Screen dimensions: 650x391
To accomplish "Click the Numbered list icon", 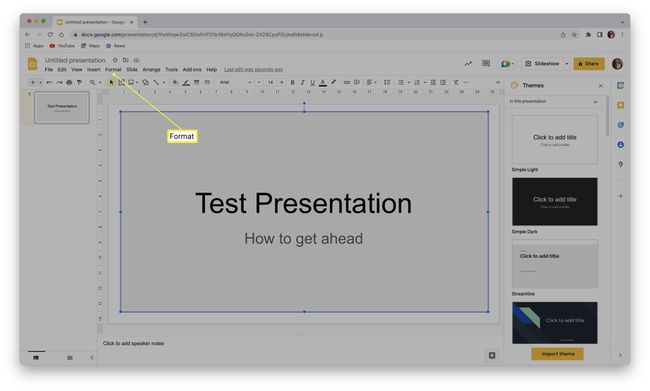I will coord(417,83).
